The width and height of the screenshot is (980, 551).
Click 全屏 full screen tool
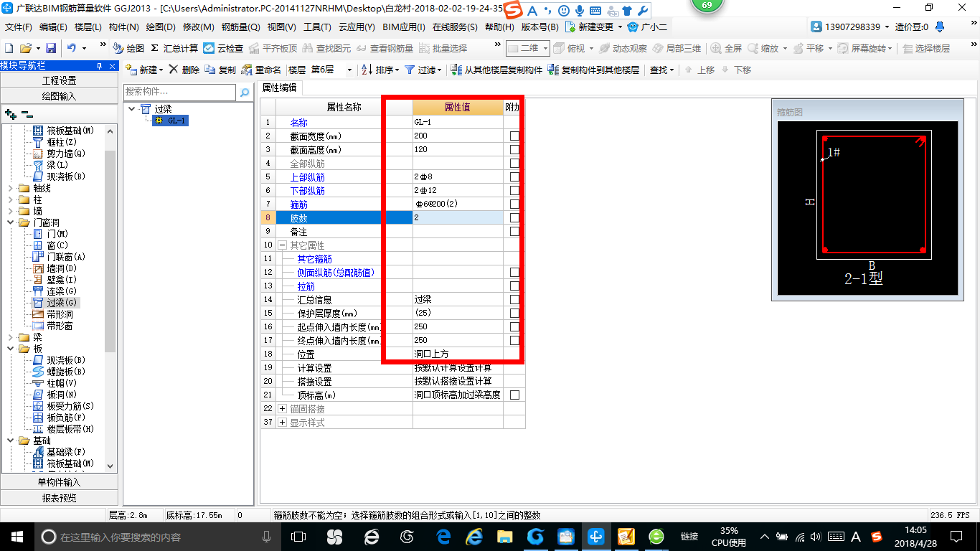pos(726,48)
